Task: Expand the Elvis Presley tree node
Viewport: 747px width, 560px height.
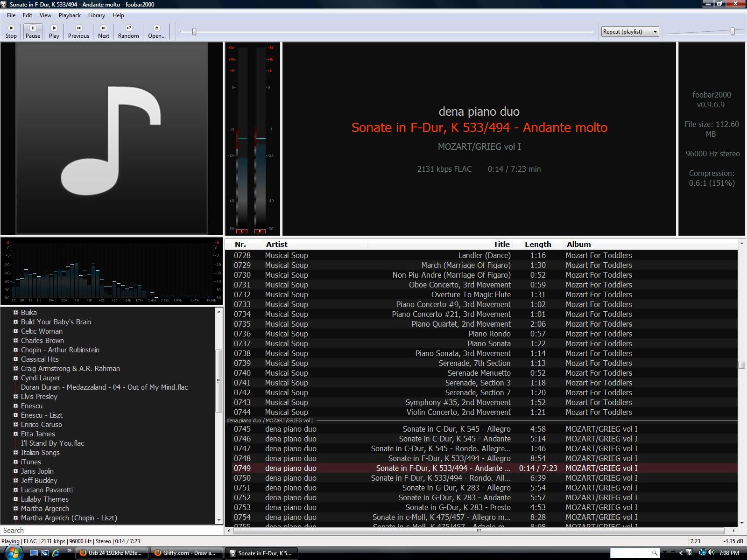Action: click(x=15, y=397)
